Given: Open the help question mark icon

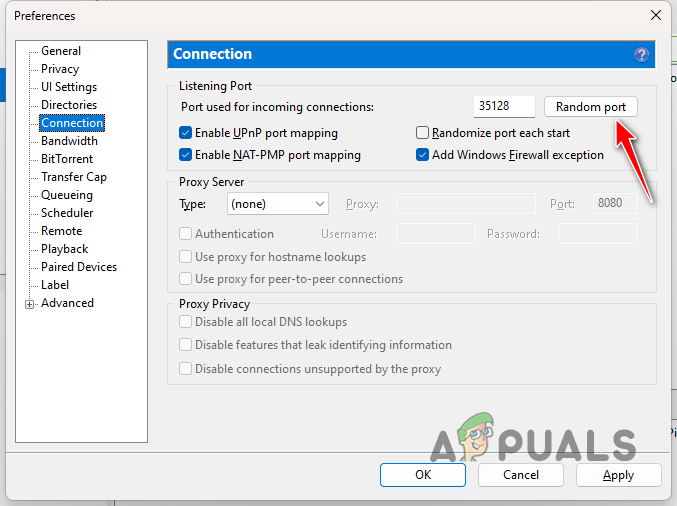Looking at the screenshot, I should [x=641, y=55].
